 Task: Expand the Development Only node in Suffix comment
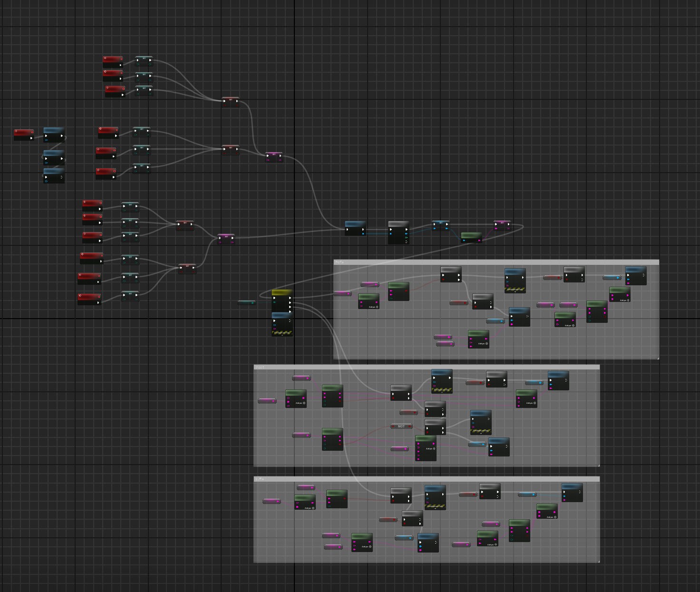click(435, 509)
